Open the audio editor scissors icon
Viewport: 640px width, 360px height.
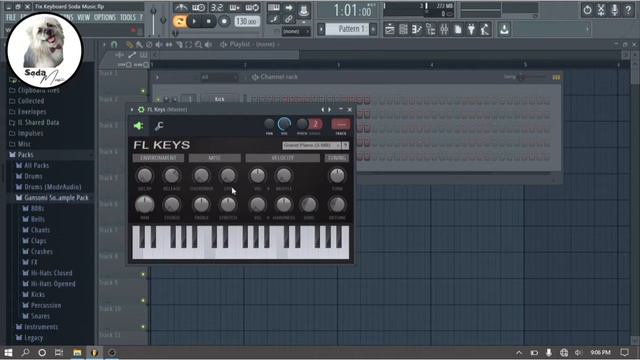pos(601,10)
